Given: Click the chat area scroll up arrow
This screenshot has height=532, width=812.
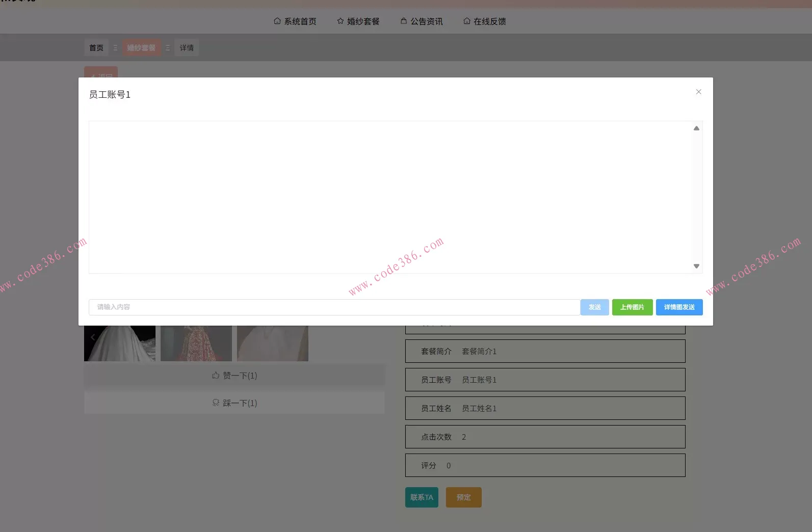Looking at the screenshot, I should (696, 128).
